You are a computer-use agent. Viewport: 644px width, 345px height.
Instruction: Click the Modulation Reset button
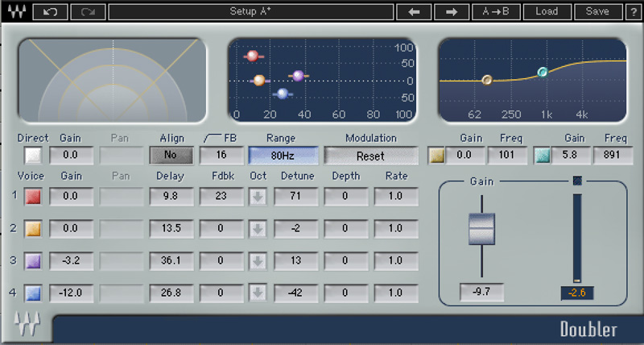tap(371, 156)
